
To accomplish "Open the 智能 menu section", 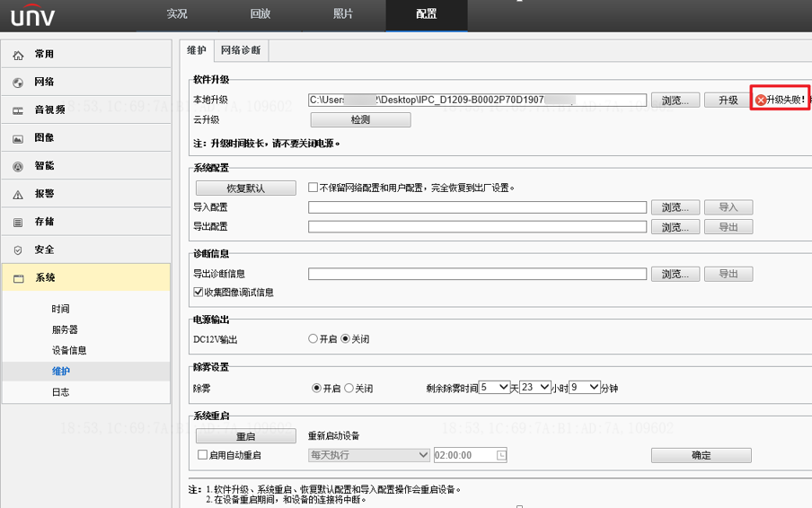I will coord(86,165).
